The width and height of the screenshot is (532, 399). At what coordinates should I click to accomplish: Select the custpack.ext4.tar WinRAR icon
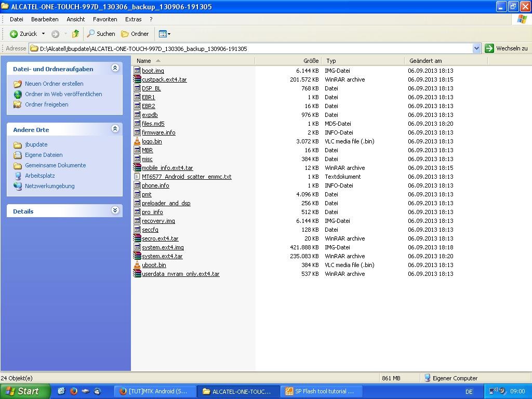tap(137, 79)
